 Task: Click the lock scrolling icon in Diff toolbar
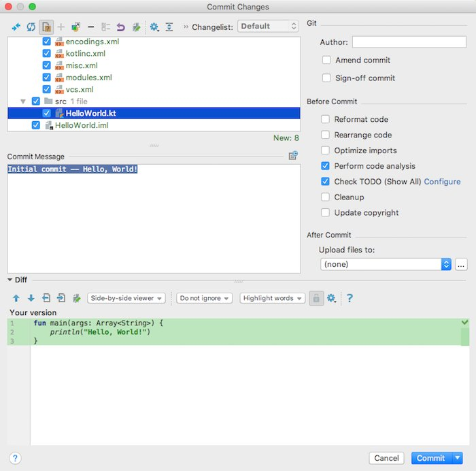316,298
